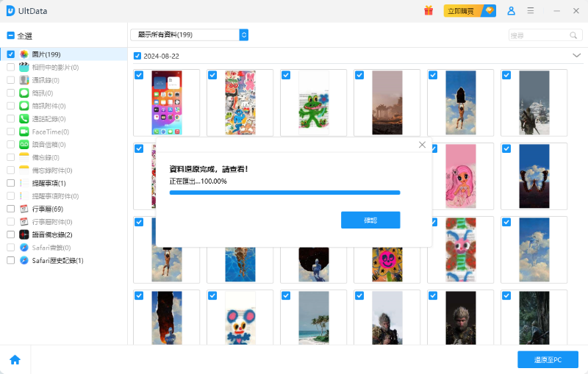
Task: Go to home via the house icon
Action: (15, 359)
